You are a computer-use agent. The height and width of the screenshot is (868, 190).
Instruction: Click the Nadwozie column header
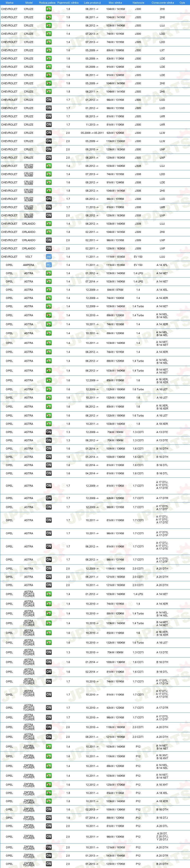pyautogui.click(x=138, y=3)
